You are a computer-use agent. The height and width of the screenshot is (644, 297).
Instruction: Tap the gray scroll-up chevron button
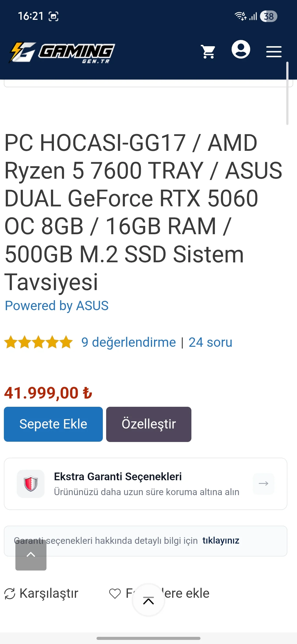[x=31, y=555]
